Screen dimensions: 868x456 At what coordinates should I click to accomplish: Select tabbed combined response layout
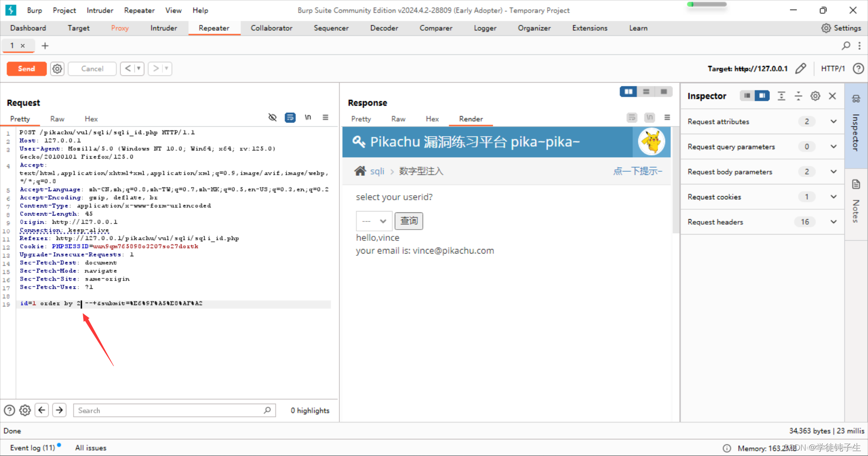coord(664,92)
